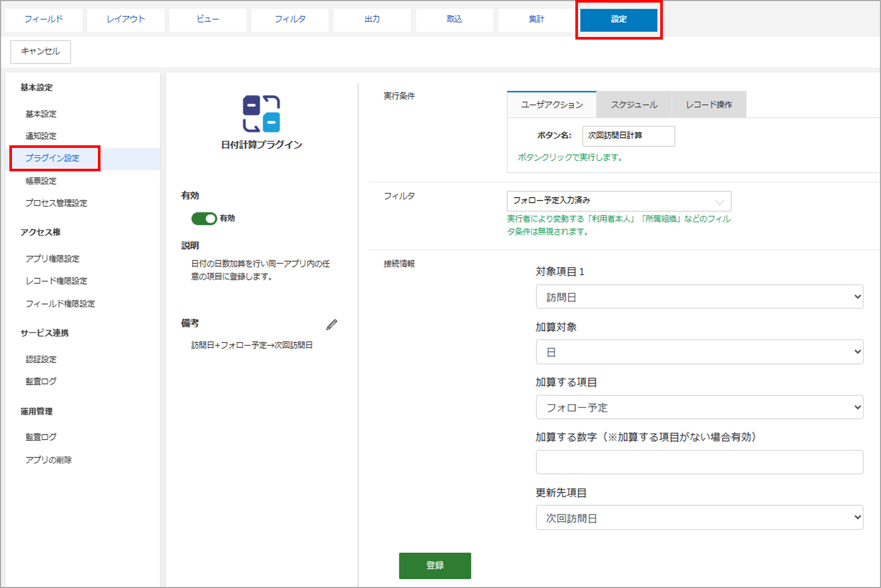Click the green hint text ボタンクリックで実行します。
The image size is (881, 588).
click(570, 157)
